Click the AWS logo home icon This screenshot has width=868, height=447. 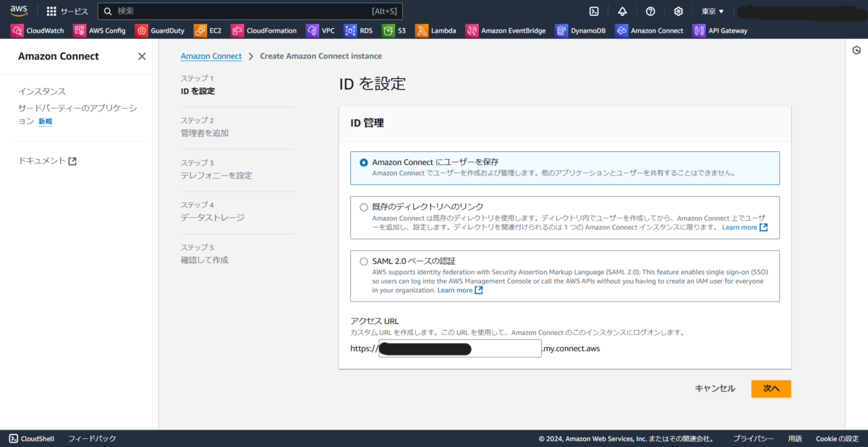tap(18, 10)
